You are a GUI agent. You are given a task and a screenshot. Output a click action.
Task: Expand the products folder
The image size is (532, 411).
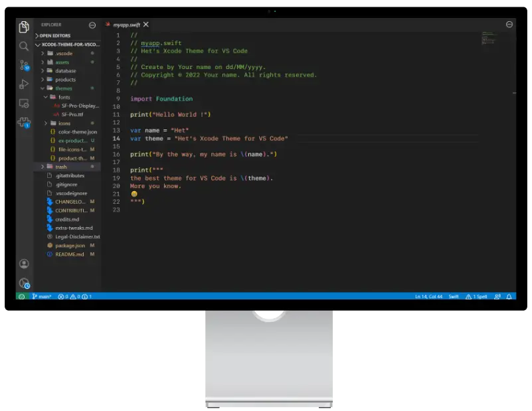coord(67,80)
